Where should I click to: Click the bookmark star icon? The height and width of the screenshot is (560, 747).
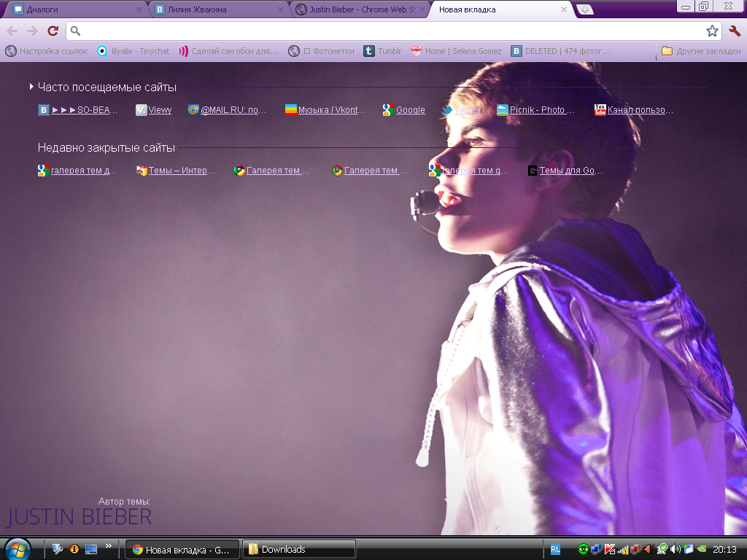tap(712, 31)
